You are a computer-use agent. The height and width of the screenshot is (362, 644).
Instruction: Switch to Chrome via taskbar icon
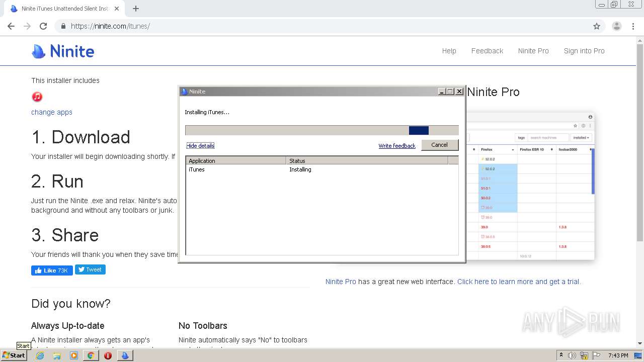click(91, 355)
